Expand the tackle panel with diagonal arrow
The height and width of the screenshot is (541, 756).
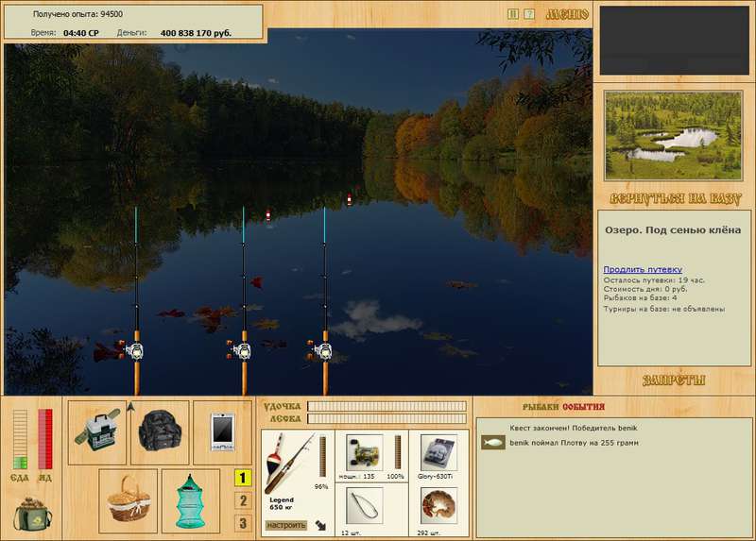coord(320,525)
